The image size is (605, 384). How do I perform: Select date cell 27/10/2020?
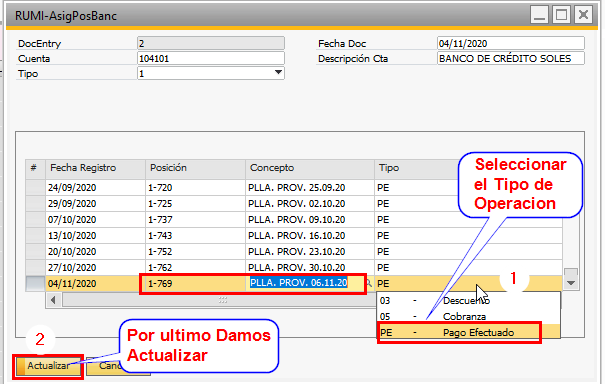tap(95, 267)
